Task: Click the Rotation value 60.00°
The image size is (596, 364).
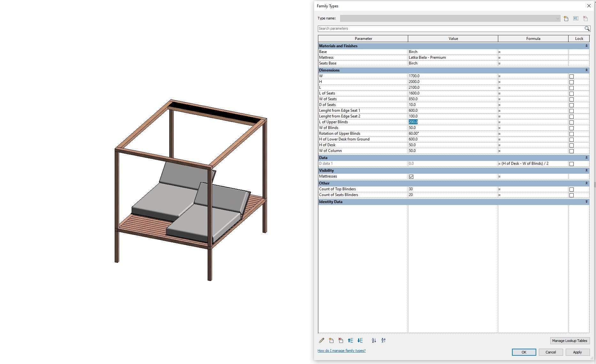Action: pos(453,133)
